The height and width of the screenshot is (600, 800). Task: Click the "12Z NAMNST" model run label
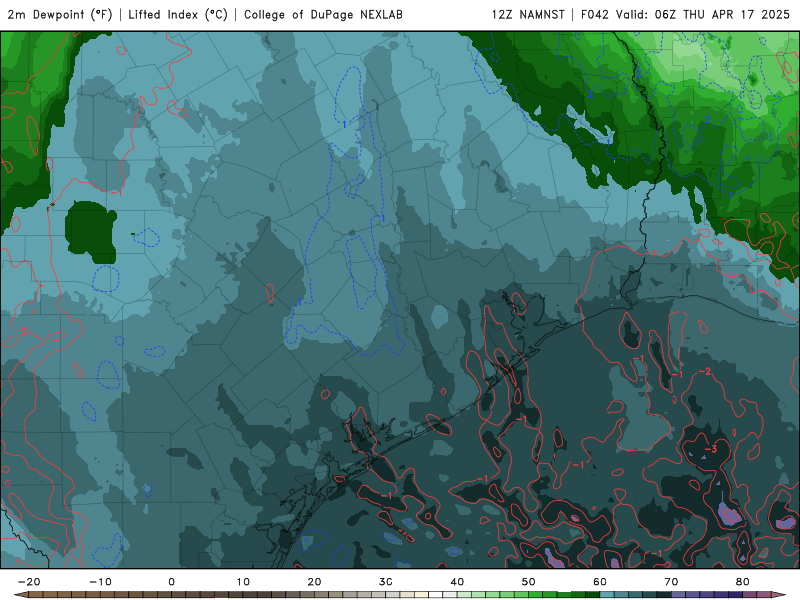click(528, 15)
